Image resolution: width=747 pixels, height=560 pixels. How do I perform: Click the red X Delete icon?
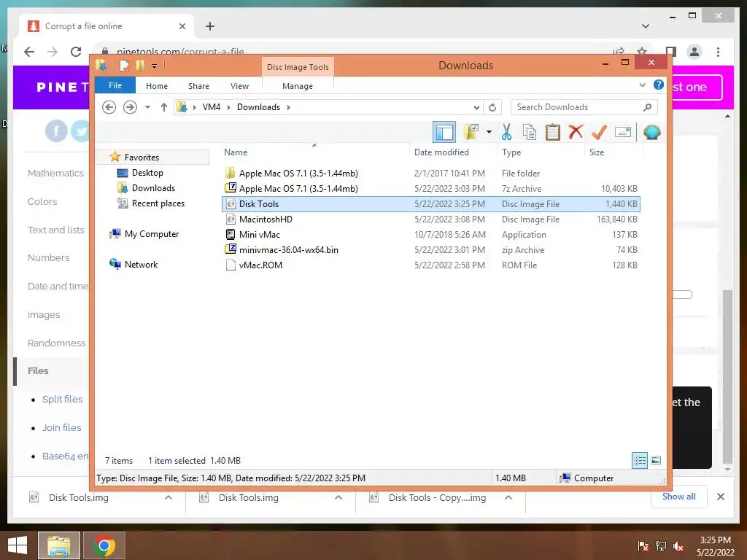tap(576, 132)
